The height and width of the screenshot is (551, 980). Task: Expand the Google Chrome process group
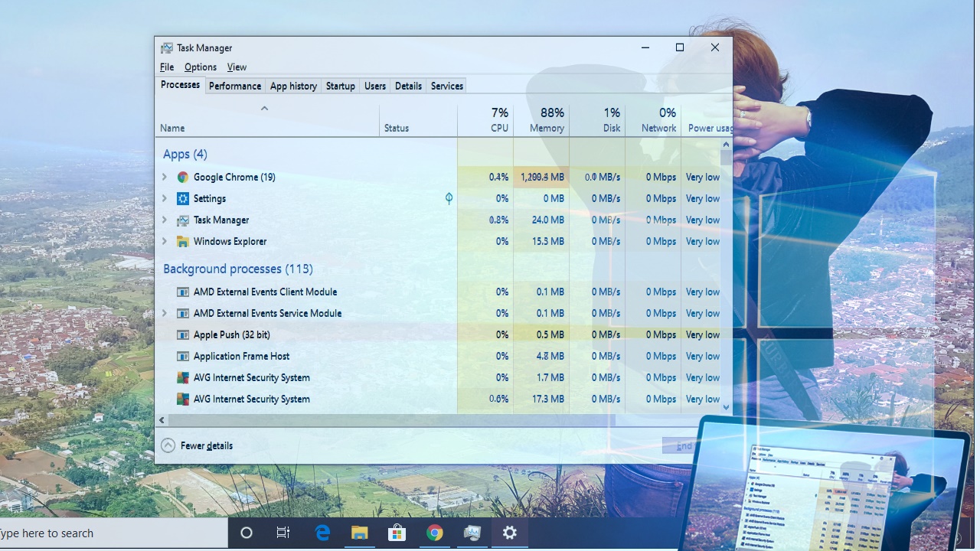(x=164, y=177)
